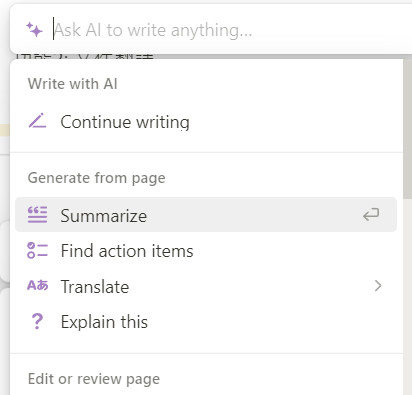This screenshot has width=412, height=395.
Task: Click the AI sparkle icon
Action: [x=34, y=30]
